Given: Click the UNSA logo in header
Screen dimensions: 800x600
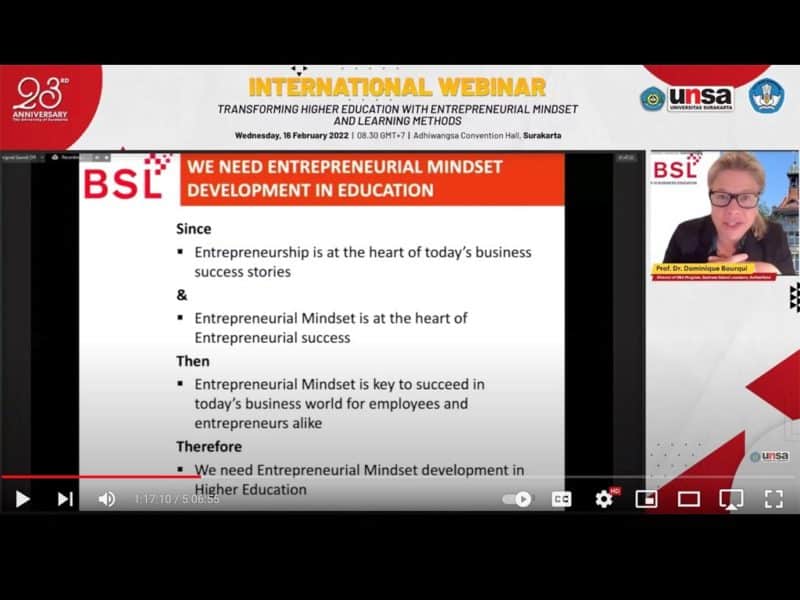Looking at the screenshot, I should (700, 98).
